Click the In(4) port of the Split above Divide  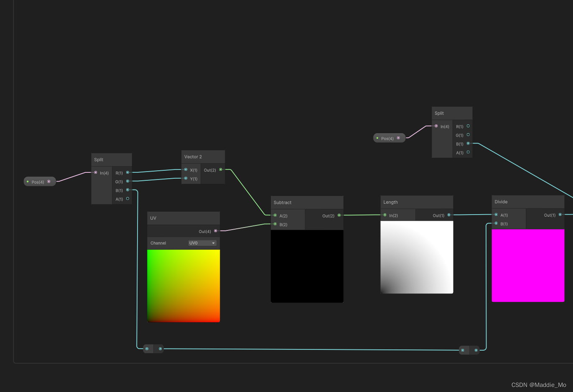(x=436, y=126)
